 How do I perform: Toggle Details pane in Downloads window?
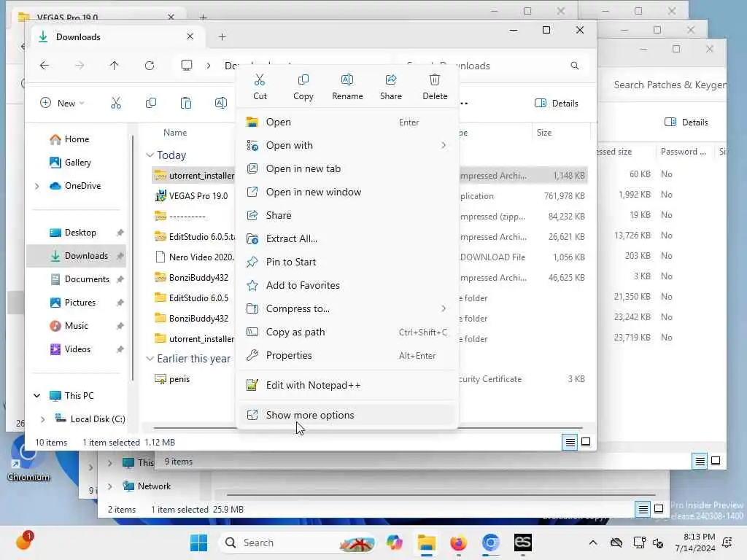pyautogui.click(x=557, y=104)
